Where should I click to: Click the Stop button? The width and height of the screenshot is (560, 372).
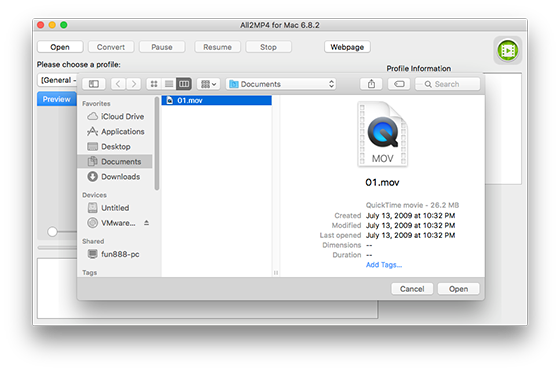pos(268,47)
